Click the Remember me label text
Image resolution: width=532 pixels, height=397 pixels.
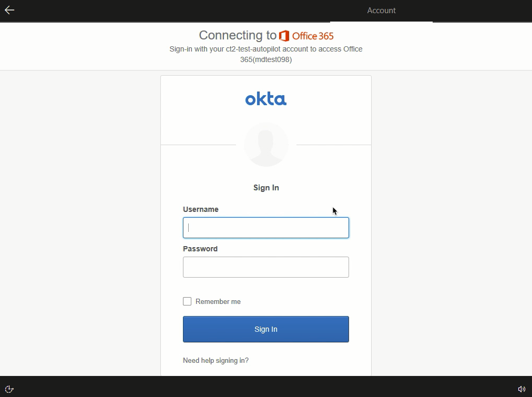point(218,302)
